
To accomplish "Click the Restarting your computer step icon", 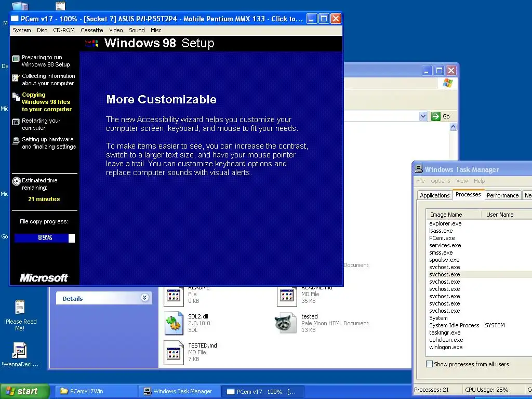I will pyautogui.click(x=16, y=122).
